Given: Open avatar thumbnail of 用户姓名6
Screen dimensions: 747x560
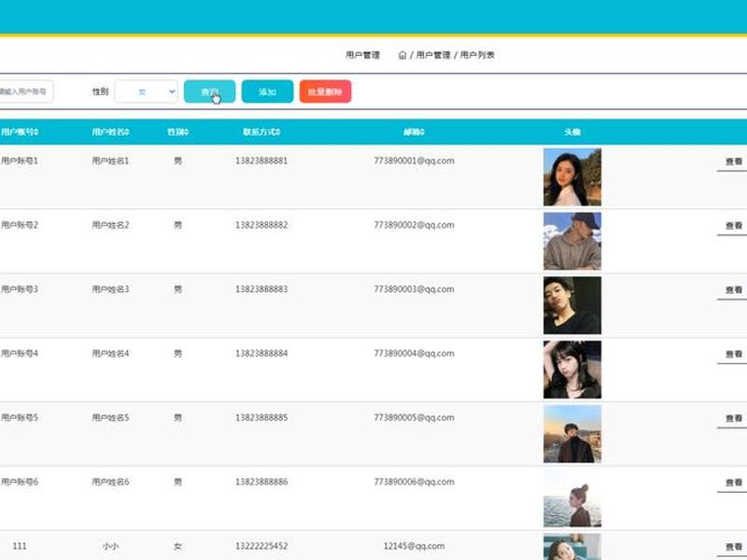Looking at the screenshot, I should click(572, 498).
